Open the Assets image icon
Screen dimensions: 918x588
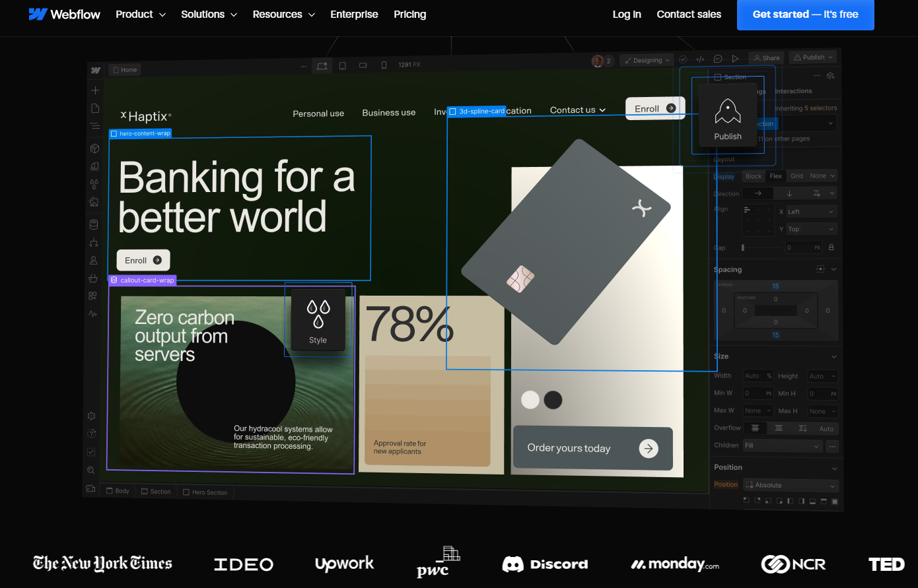pos(94,202)
